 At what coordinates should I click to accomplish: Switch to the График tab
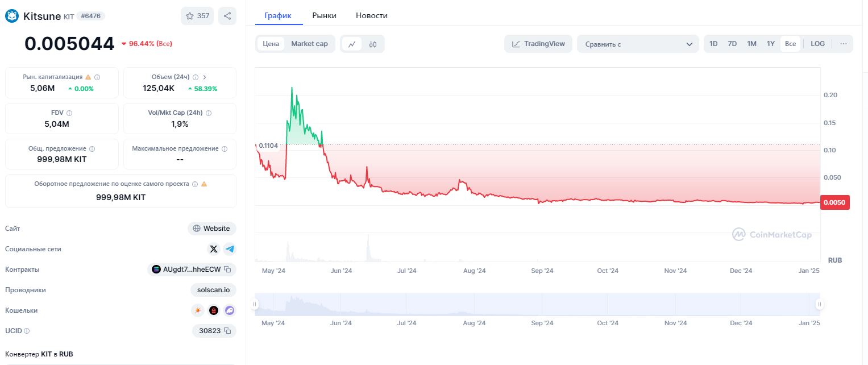pyautogui.click(x=278, y=15)
